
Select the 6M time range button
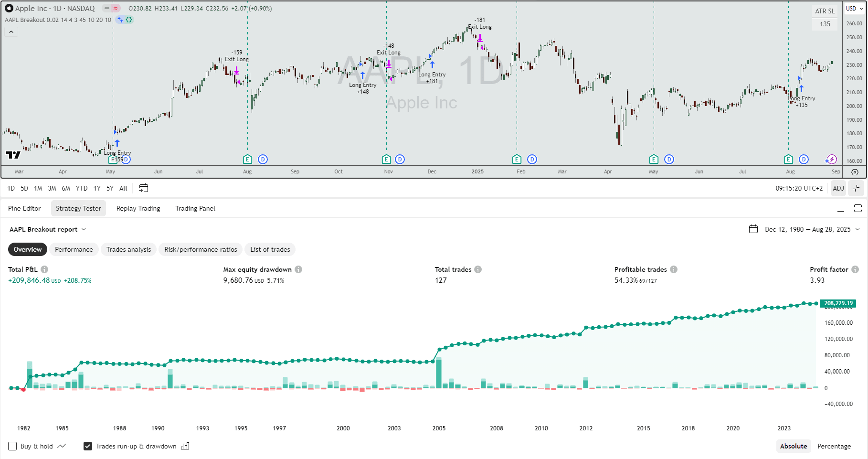[66, 188]
